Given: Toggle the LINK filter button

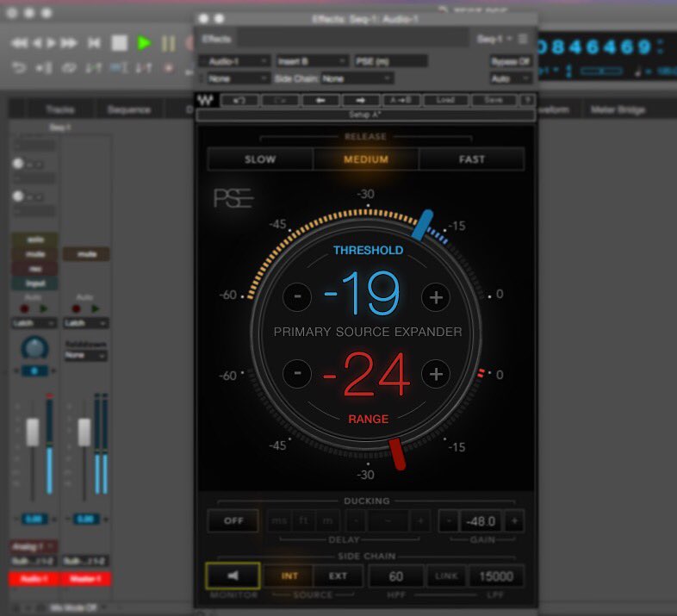Looking at the screenshot, I should (446, 576).
